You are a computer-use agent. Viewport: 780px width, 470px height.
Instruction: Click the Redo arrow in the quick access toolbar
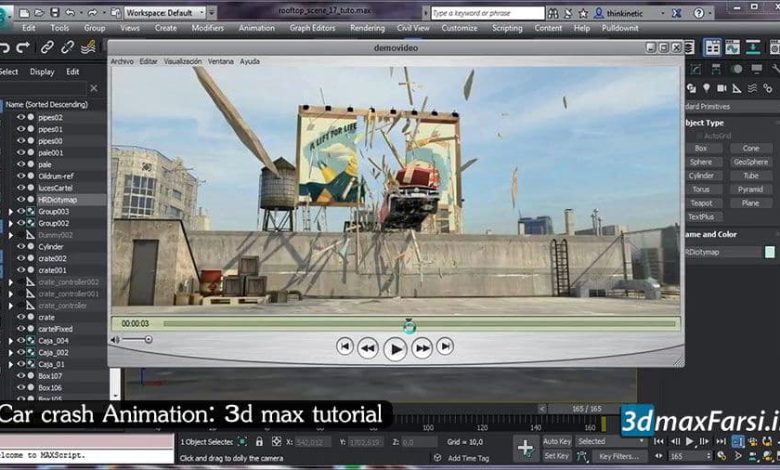[x=93, y=12]
